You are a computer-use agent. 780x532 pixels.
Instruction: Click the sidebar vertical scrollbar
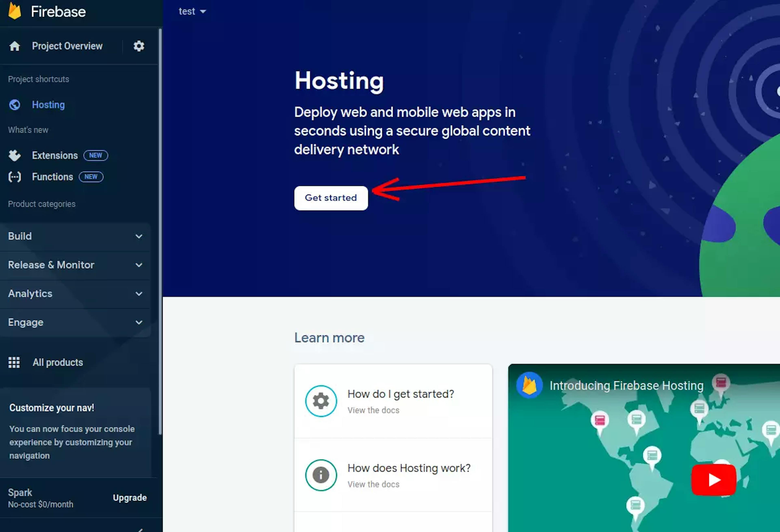[x=160, y=231]
